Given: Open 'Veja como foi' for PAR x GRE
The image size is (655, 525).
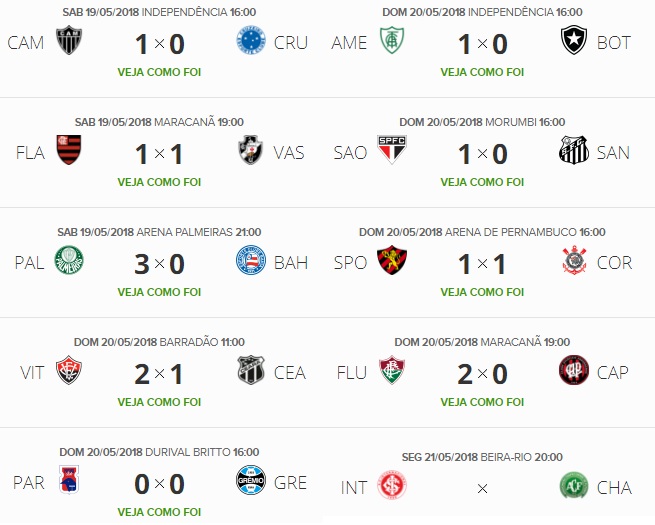Looking at the screenshot, I should (159, 512).
